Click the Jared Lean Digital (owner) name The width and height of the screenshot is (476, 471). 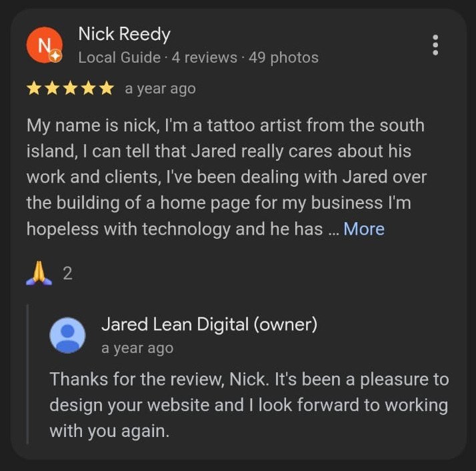point(209,324)
